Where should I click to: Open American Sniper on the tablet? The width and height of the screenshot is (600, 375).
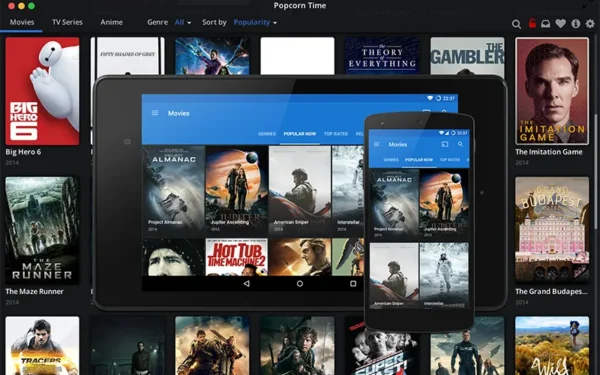point(300,190)
